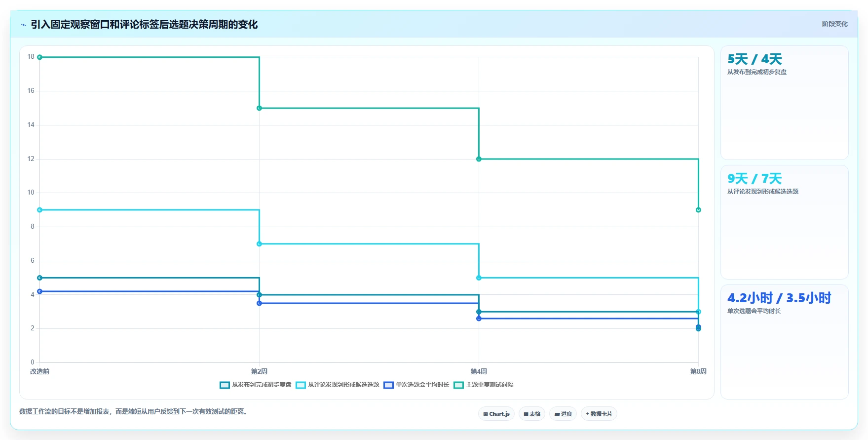Select the cyan 第4周 data point at value 5
Image resolution: width=868 pixels, height=440 pixels.
point(479,278)
